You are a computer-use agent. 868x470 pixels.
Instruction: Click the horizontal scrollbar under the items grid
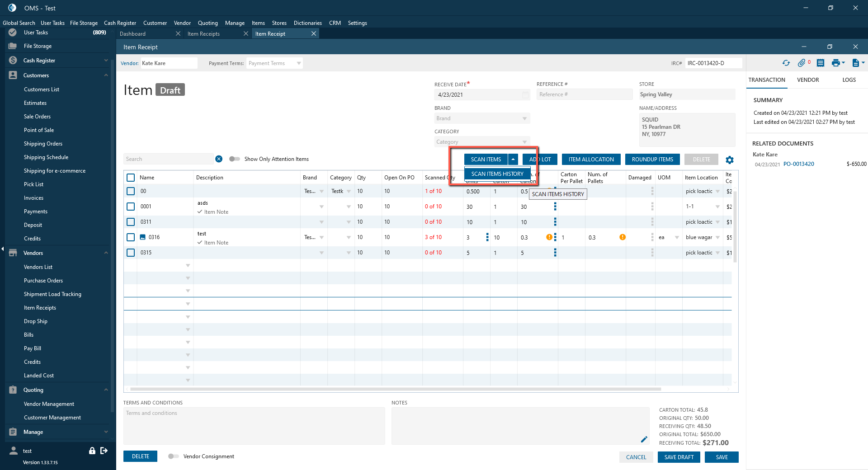point(396,389)
